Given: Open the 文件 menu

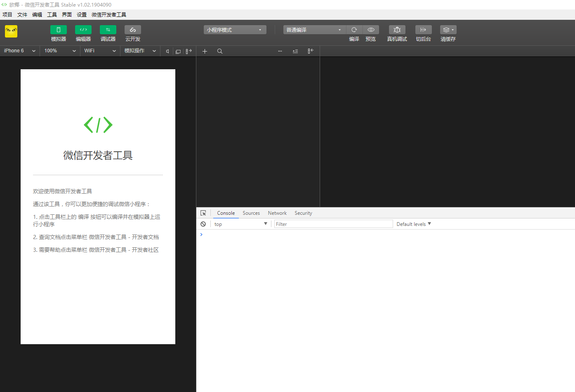Looking at the screenshot, I should [x=22, y=14].
